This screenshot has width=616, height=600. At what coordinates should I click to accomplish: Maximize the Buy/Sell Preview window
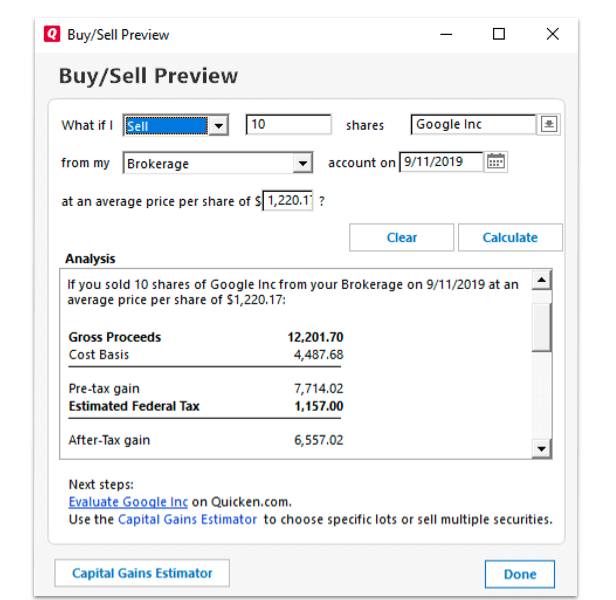tap(499, 34)
